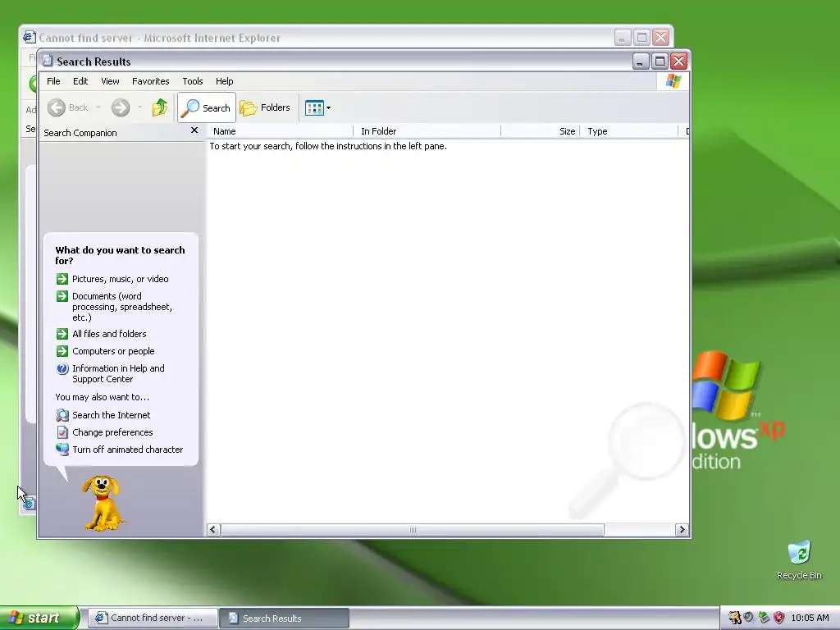
Task: Maximize the Search Results window
Action: coord(660,62)
